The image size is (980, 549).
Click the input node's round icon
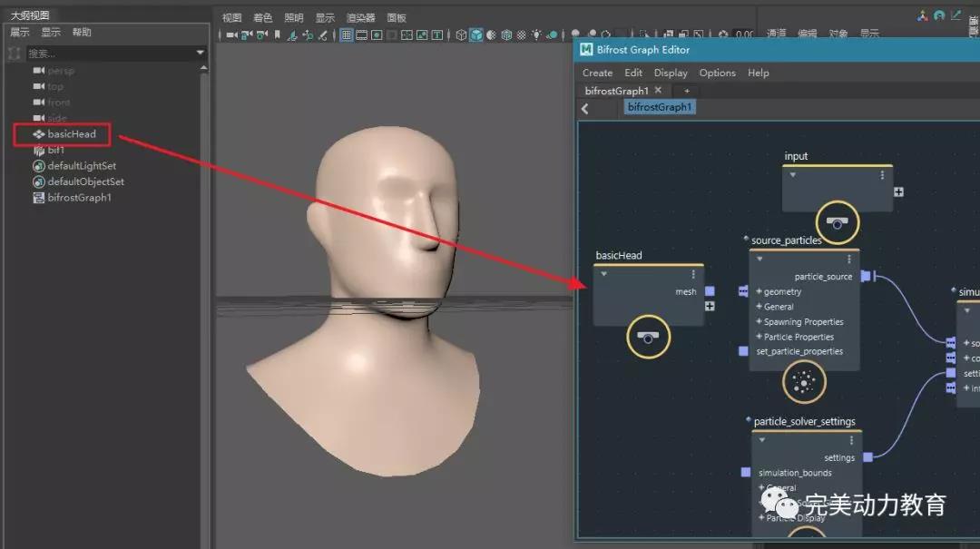click(838, 221)
